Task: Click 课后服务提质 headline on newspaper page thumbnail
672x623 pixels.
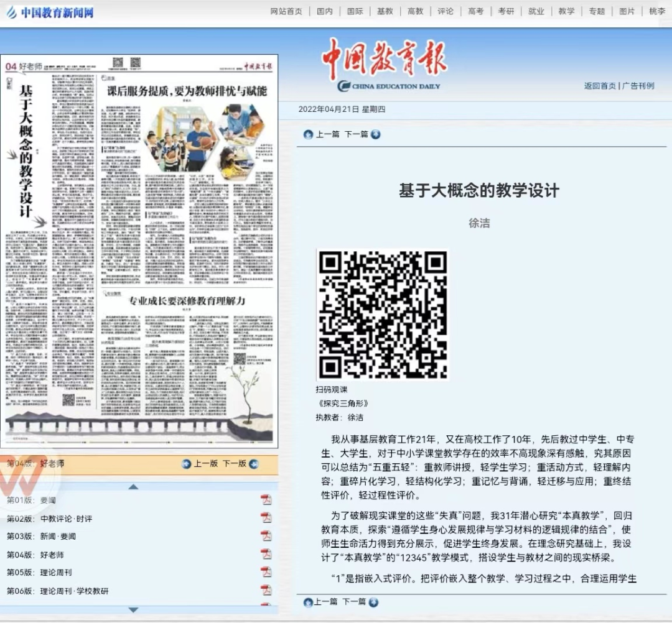Action: point(187,91)
